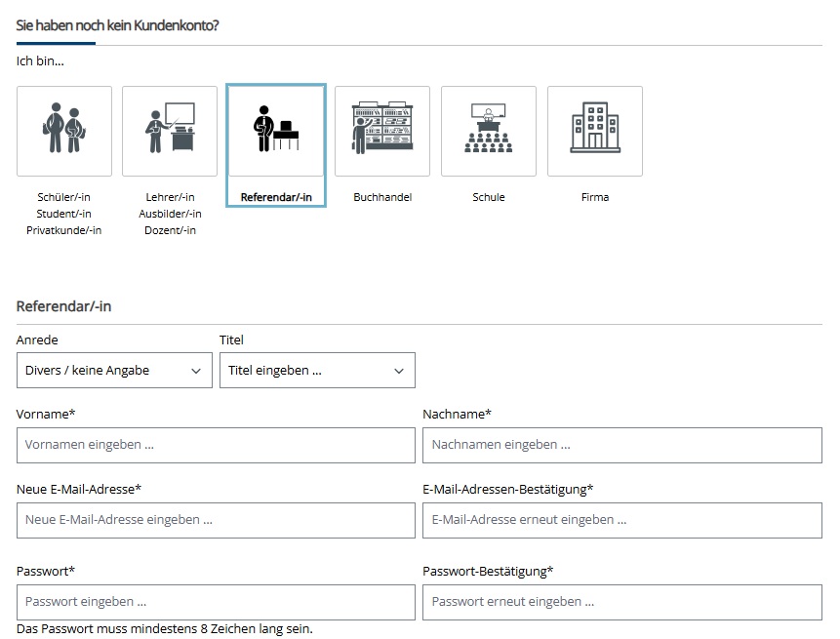The width and height of the screenshot is (840, 639).
Task: Select the Buchhandel bookshop icon
Action: pyautogui.click(x=381, y=131)
